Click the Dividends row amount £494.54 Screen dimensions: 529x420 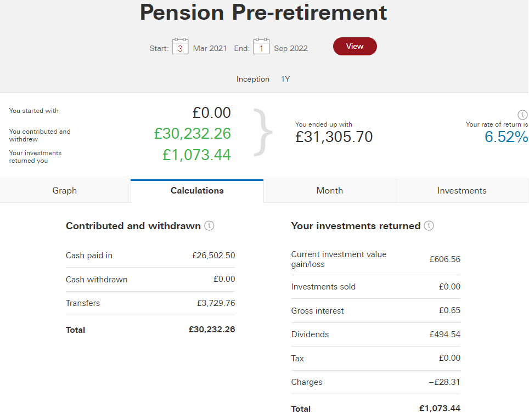pyautogui.click(x=444, y=334)
